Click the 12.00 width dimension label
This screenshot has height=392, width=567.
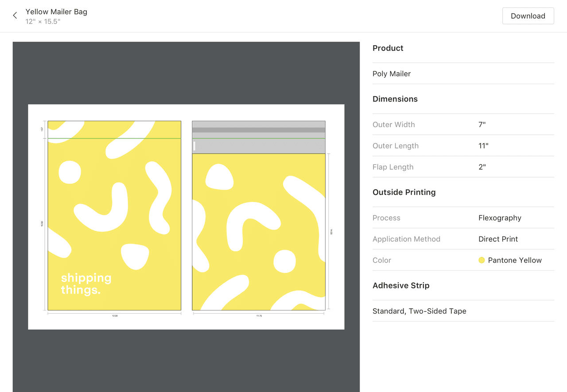[115, 316]
